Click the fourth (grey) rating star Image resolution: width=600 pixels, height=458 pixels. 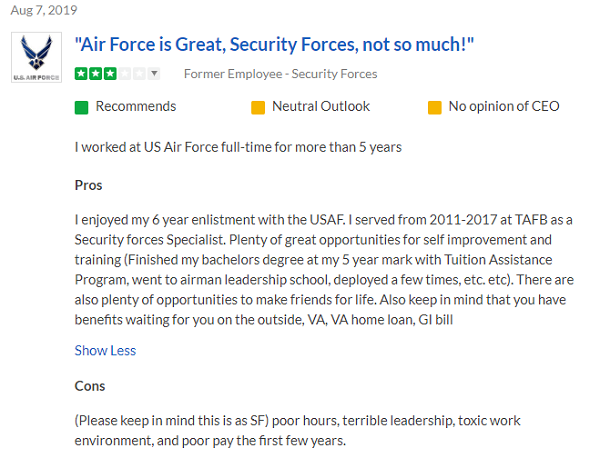click(x=124, y=74)
